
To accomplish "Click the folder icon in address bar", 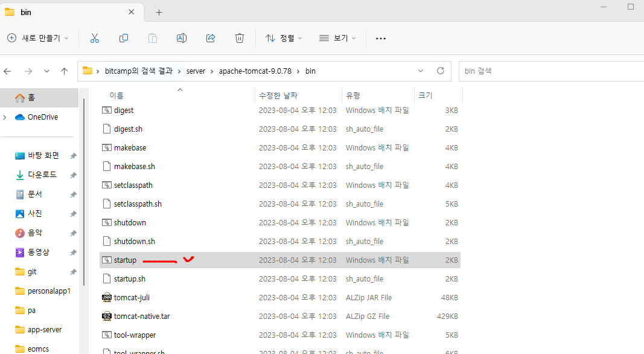I will click(87, 71).
